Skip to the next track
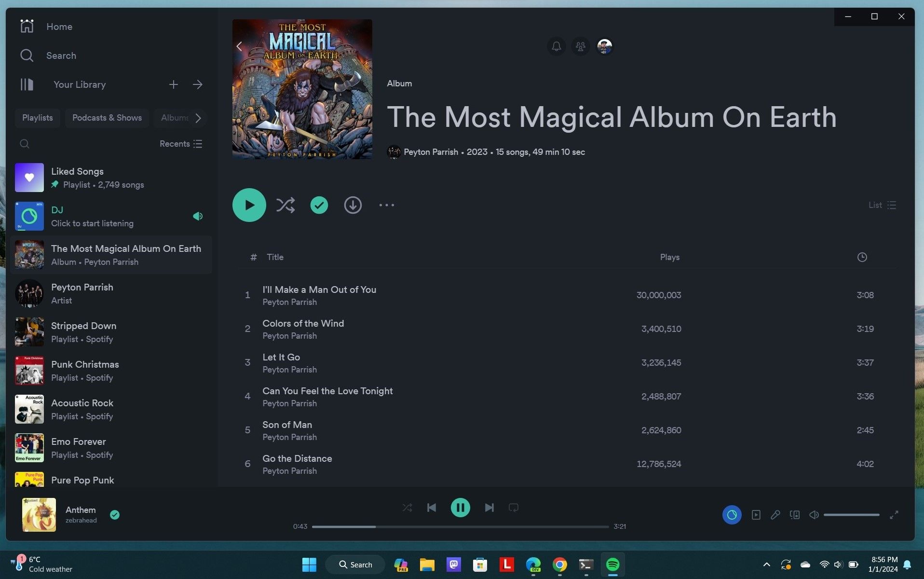The image size is (924, 579). pos(489,507)
